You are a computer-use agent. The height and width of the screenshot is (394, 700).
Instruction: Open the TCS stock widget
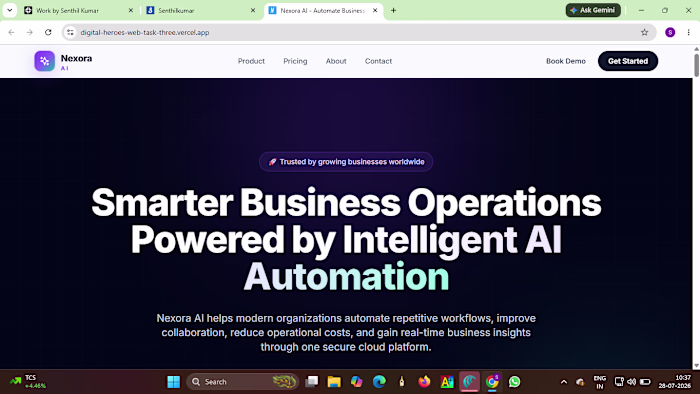pos(28,382)
